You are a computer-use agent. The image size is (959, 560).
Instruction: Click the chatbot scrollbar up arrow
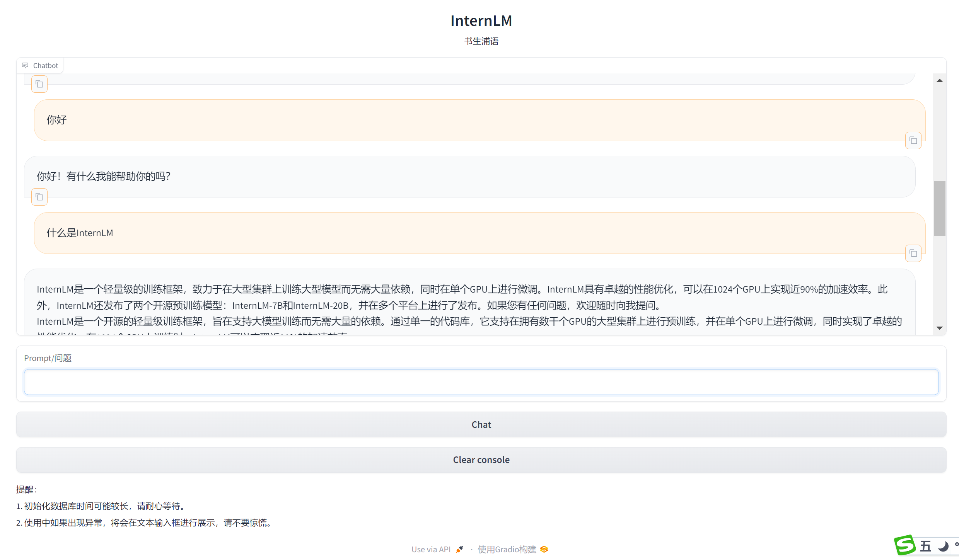pos(940,80)
